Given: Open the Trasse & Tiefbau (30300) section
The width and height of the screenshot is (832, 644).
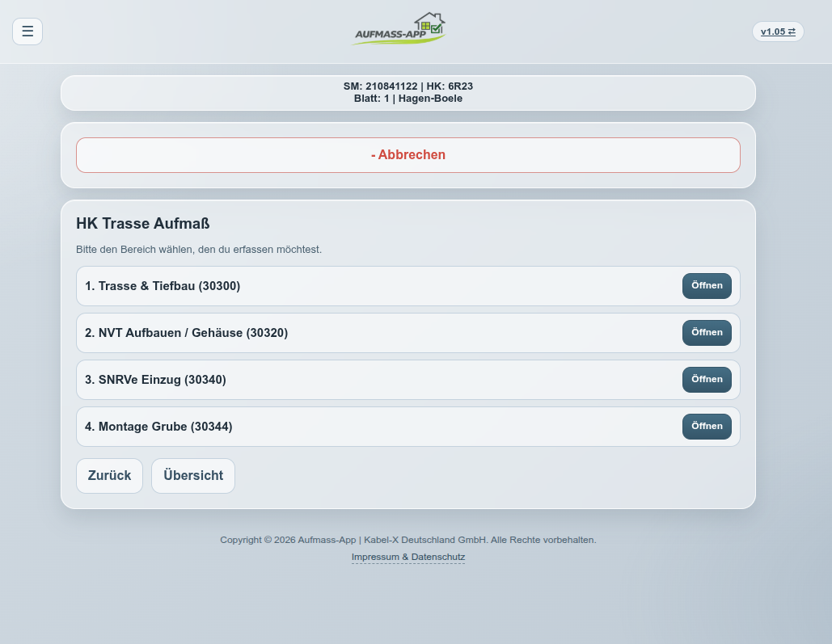Looking at the screenshot, I should point(706,286).
